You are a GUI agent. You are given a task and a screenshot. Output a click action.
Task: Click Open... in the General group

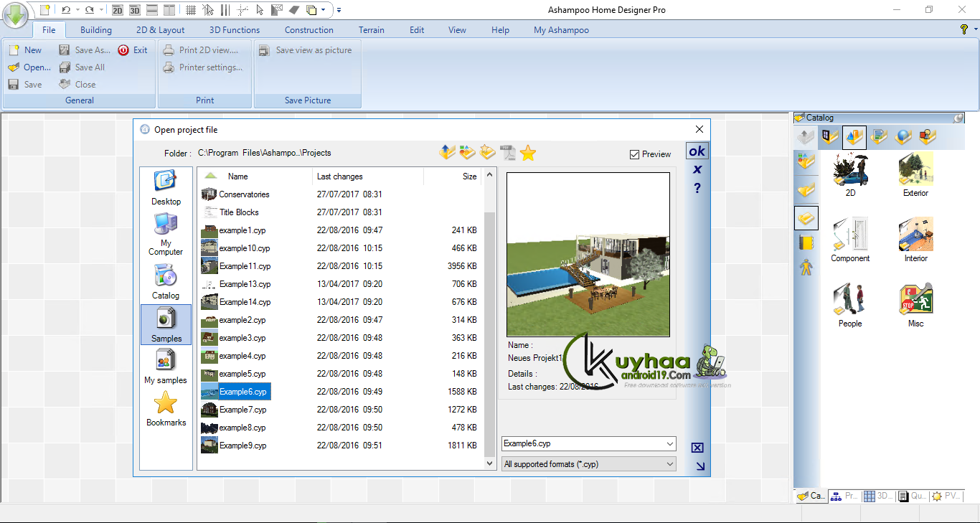[29, 67]
